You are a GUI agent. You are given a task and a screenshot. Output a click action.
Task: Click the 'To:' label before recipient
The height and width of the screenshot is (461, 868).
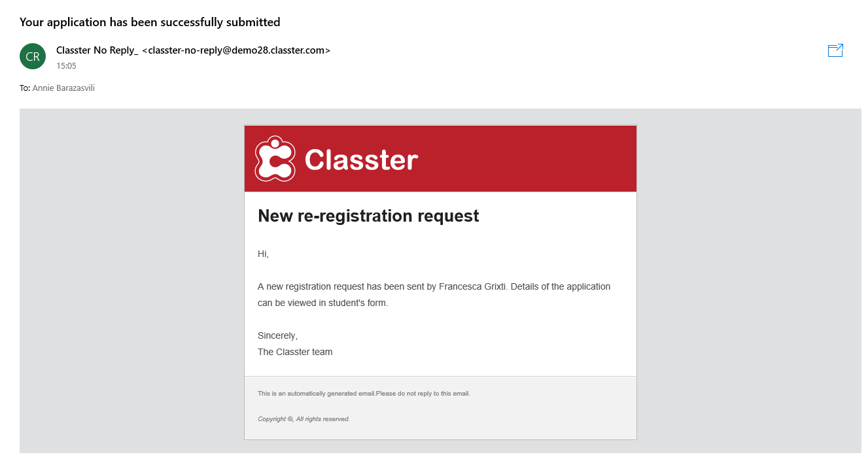pyautogui.click(x=25, y=88)
